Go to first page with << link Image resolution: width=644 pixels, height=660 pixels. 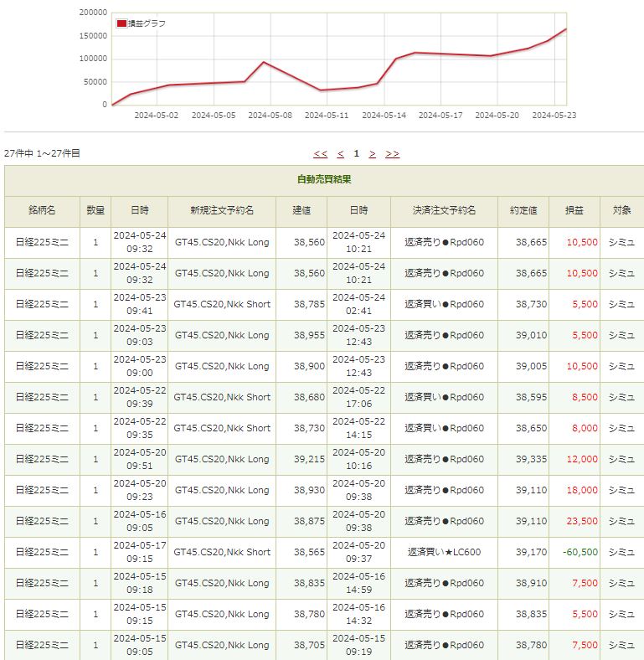pyautogui.click(x=320, y=153)
